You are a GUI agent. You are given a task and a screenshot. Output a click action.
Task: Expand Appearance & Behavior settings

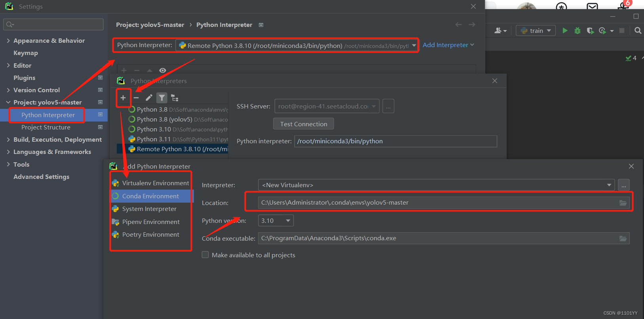tap(8, 40)
